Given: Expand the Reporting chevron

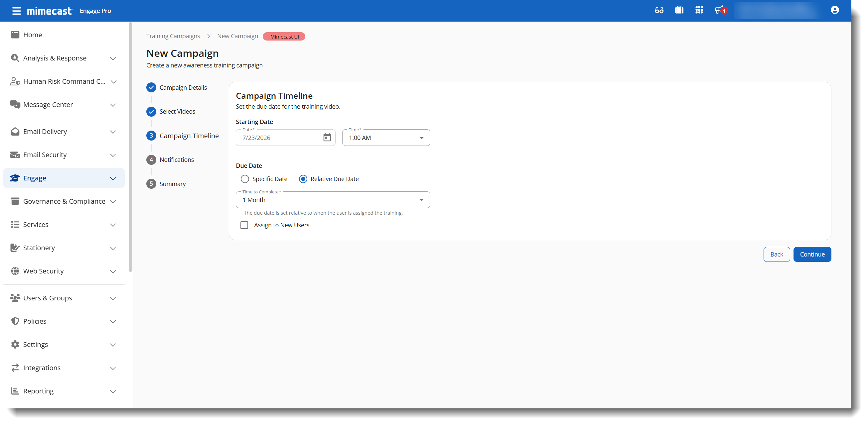Looking at the screenshot, I should pos(113,391).
